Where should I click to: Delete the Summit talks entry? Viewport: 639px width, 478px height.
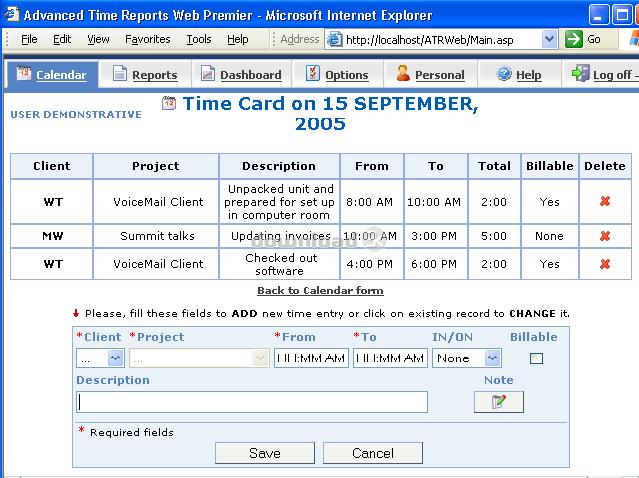click(605, 236)
